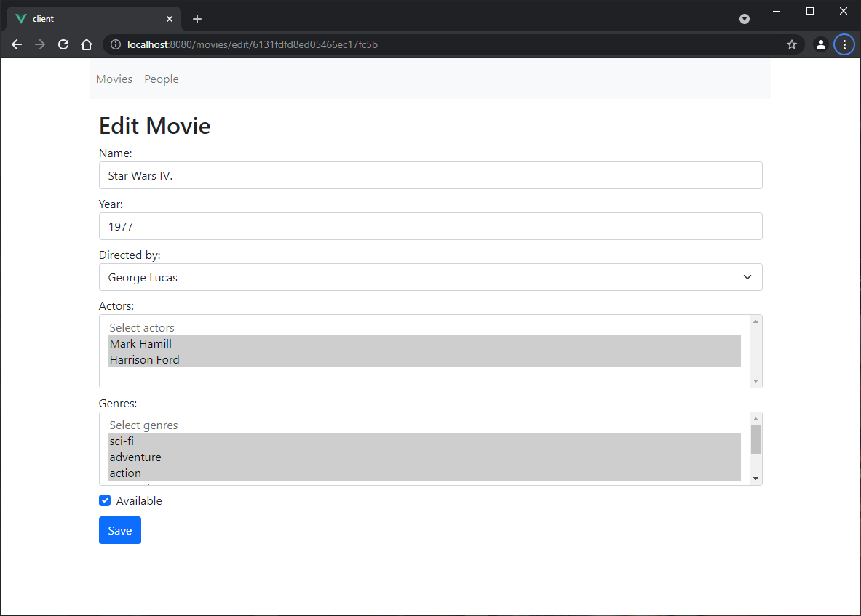Bookmark this page with star icon

(792, 44)
